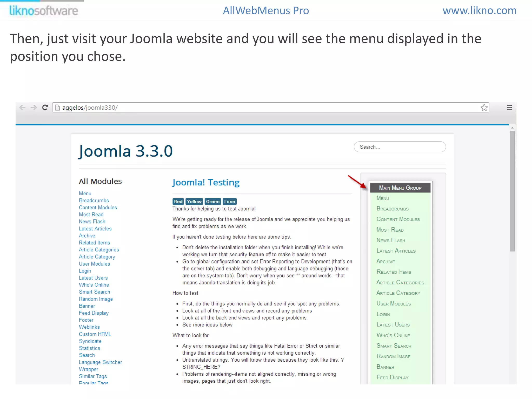Image resolution: width=532 pixels, height=399 pixels.
Task: Select the Yellow tag
Action: coord(194,202)
